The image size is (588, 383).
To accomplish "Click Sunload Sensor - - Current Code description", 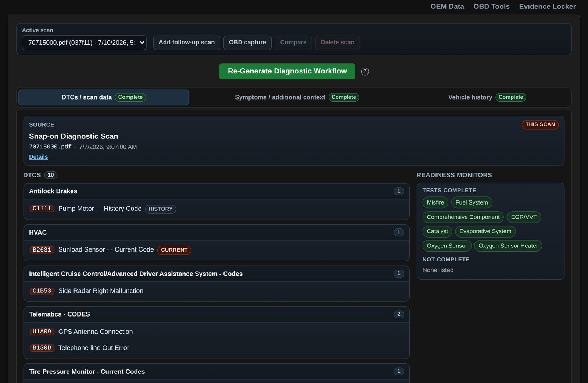I will [x=106, y=250].
